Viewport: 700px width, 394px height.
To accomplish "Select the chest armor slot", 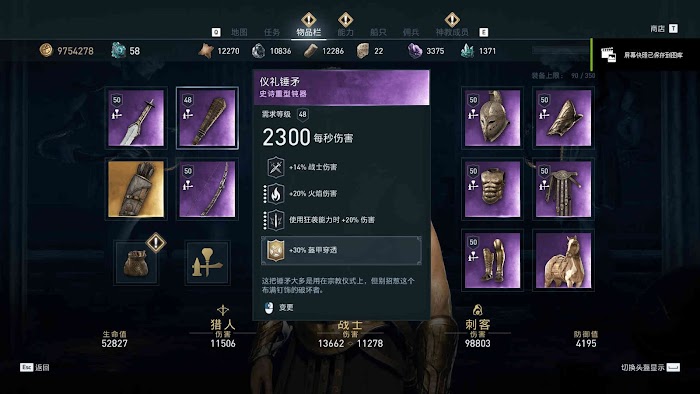I will click(x=492, y=189).
